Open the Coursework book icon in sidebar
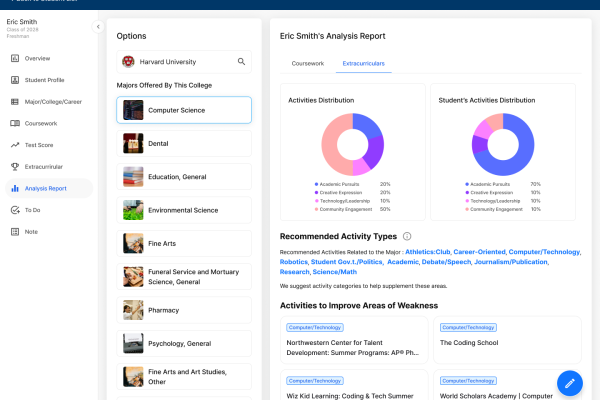Viewport: 600px width, 400px height. [15, 123]
